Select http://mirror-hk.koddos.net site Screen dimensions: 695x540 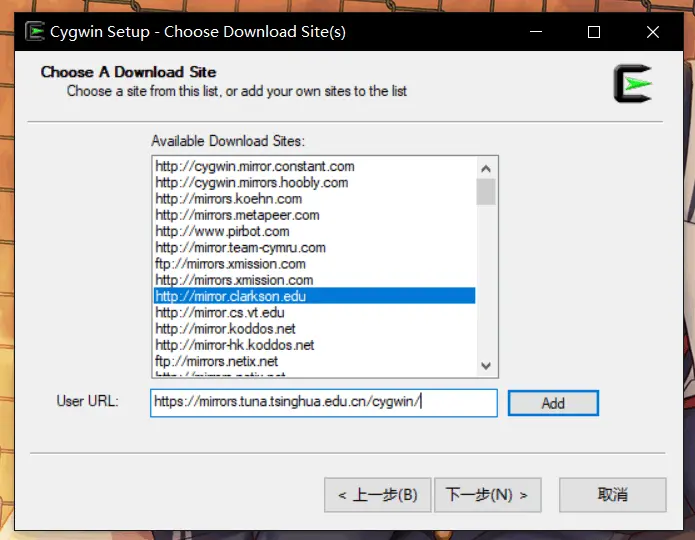coord(315,345)
